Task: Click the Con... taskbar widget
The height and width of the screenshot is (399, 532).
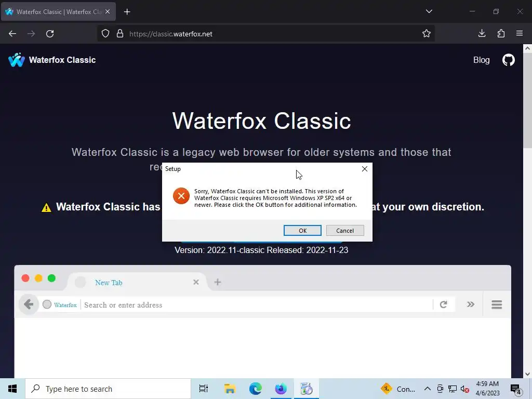Action: point(397,389)
